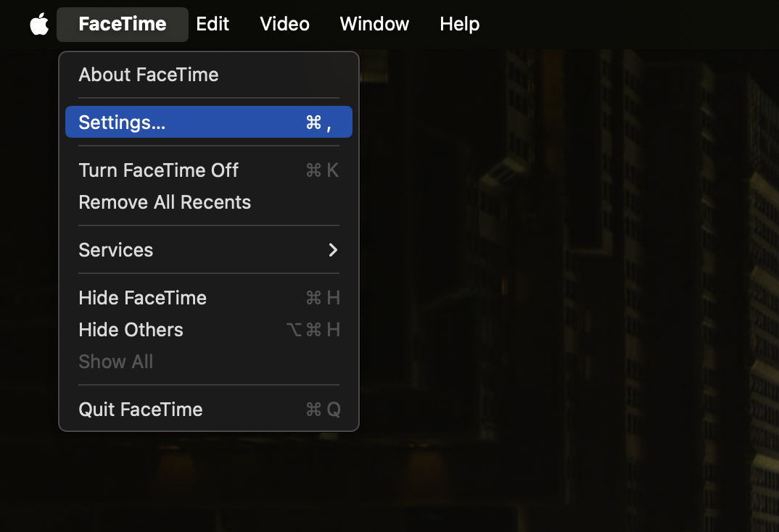The image size is (779, 532).
Task: Click the ⌘K shortcut beside Turn FaceTime Off
Action: point(323,170)
